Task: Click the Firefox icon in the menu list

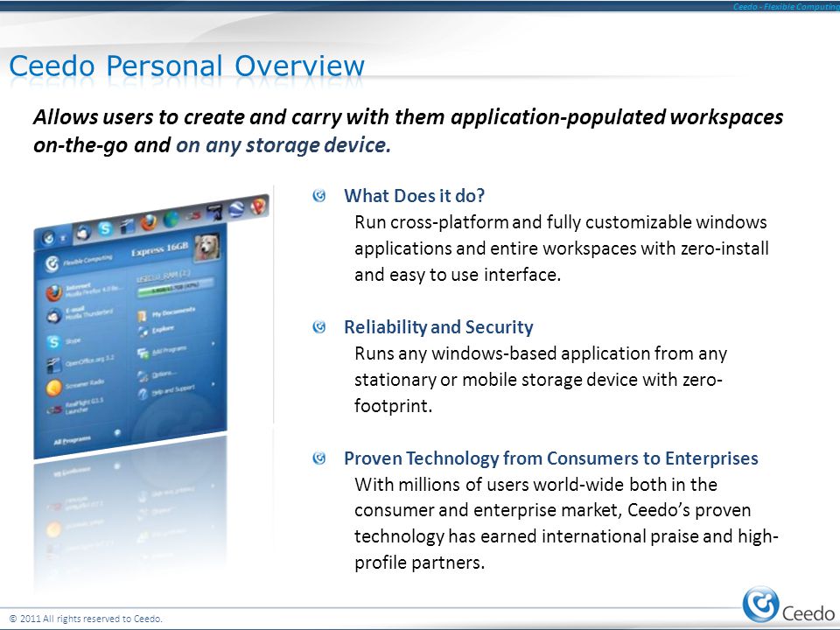Action: coord(54,293)
